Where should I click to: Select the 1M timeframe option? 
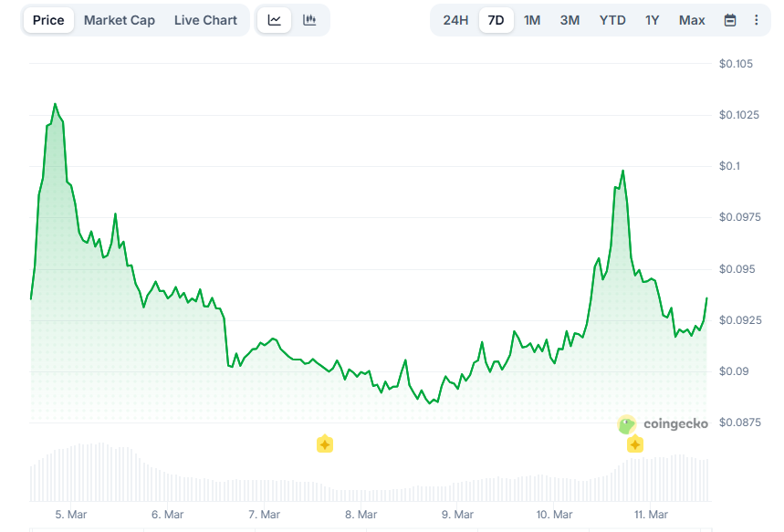tap(530, 19)
